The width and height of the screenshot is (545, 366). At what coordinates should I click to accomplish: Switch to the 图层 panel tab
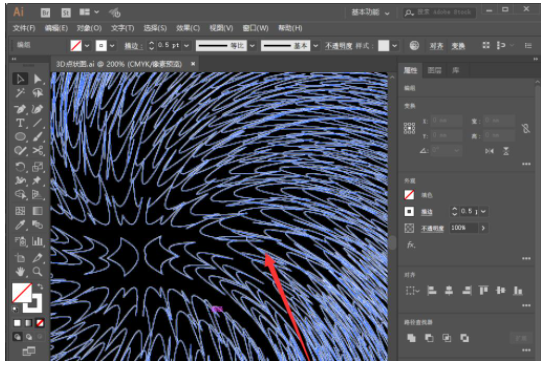(x=434, y=71)
